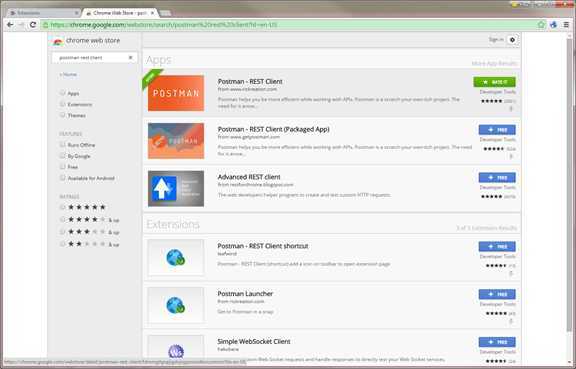This screenshot has height=369, width=576.
Task: Open the Postman - REST Client orange thumbnail
Action: [176, 93]
